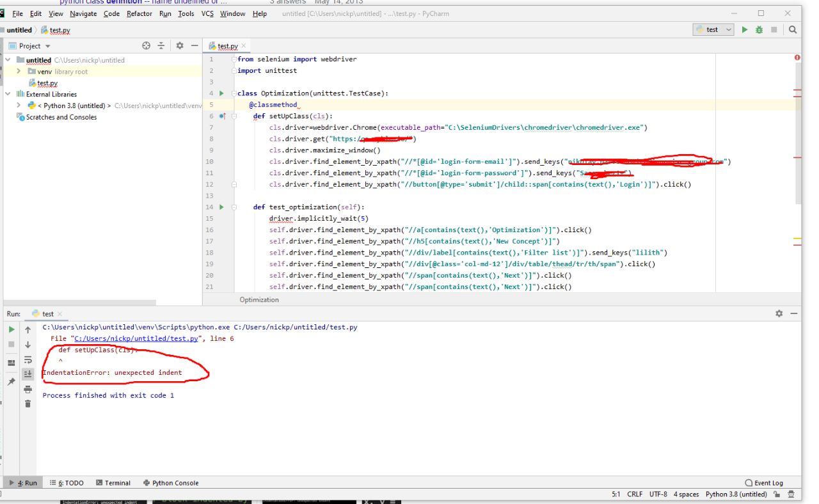Click gutter run arrow beside test_optimization
Screen dimensions: 819x504
[221, 207]
